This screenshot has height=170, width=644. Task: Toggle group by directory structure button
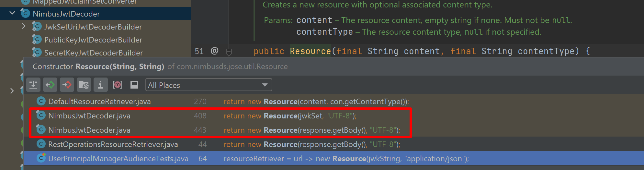point(84,85)
